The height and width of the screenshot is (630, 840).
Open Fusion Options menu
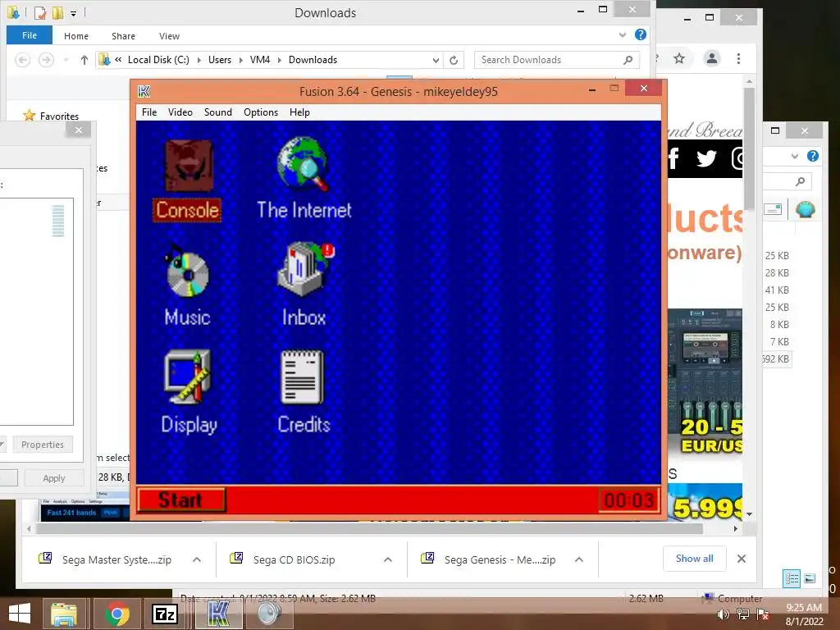click(x=261, y=112)
